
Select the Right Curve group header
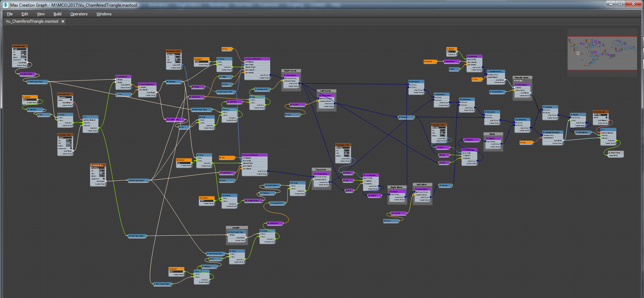[291, 71]
